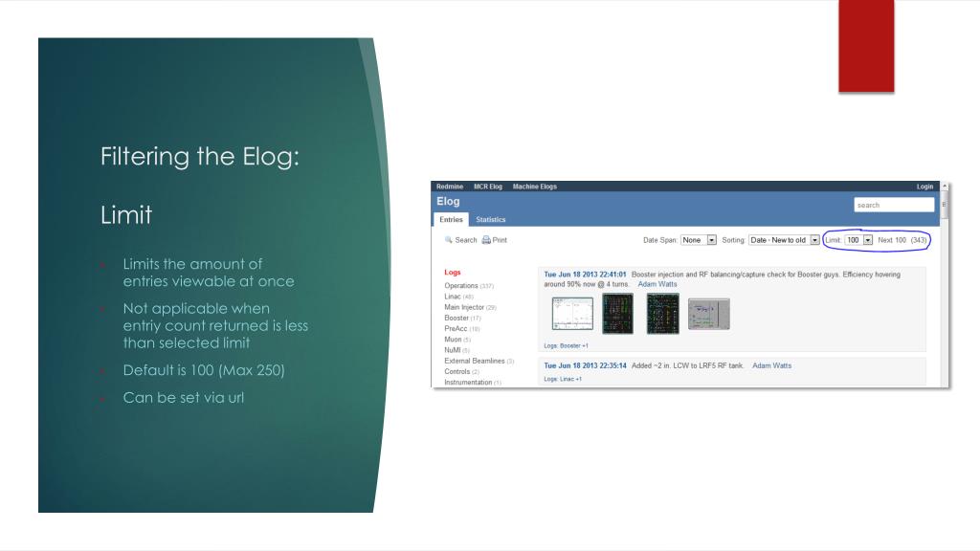This screenshot has height=551, width=980.
Task: Select the NuMI log
Action: click(x=453, y=350)
